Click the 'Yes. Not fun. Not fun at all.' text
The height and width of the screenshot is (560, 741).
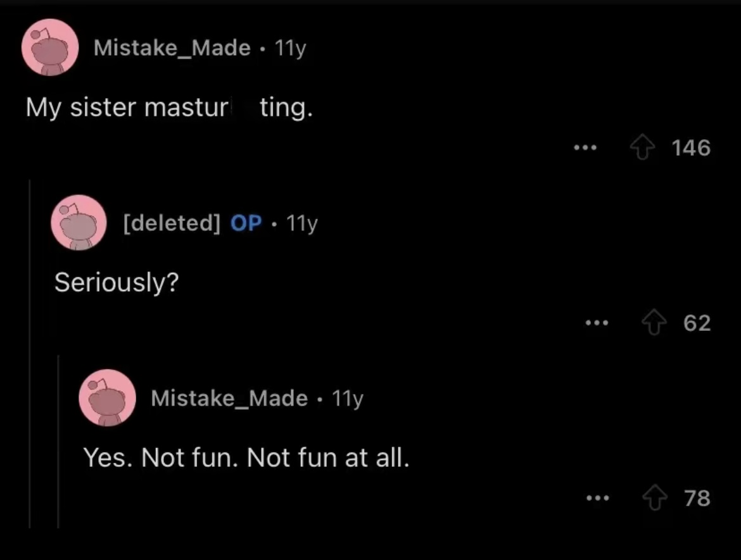click(x=246, y=457)
